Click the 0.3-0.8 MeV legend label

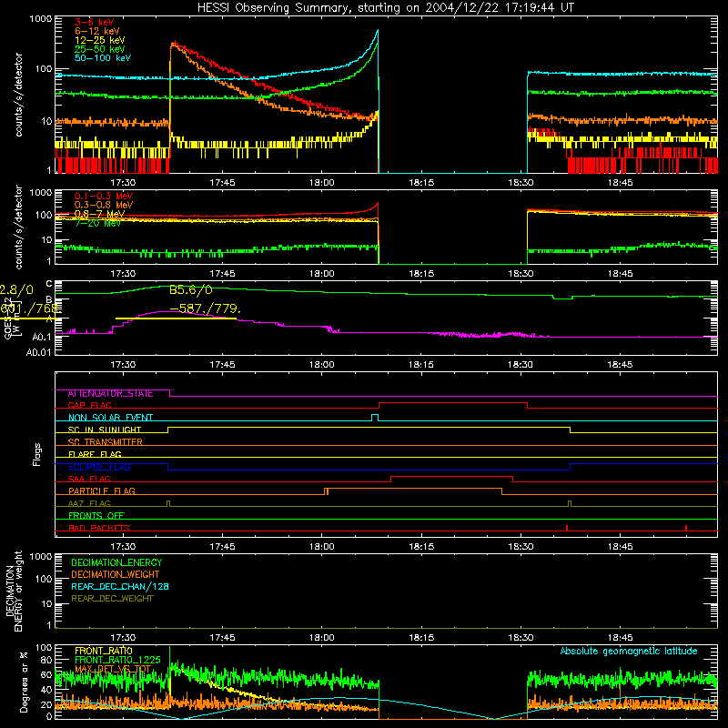click(x=104, y=205)
